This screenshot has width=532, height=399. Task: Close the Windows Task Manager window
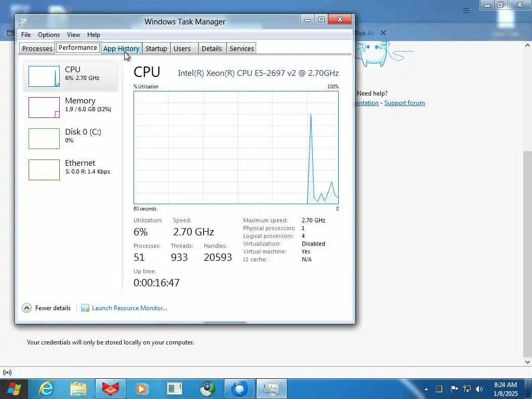click(340, 19)
